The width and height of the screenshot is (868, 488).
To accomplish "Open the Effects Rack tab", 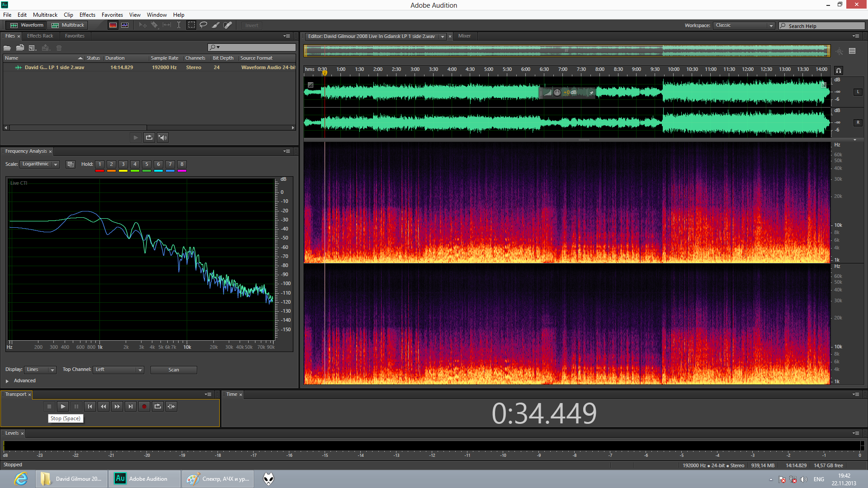I will (x=40, y=36).
